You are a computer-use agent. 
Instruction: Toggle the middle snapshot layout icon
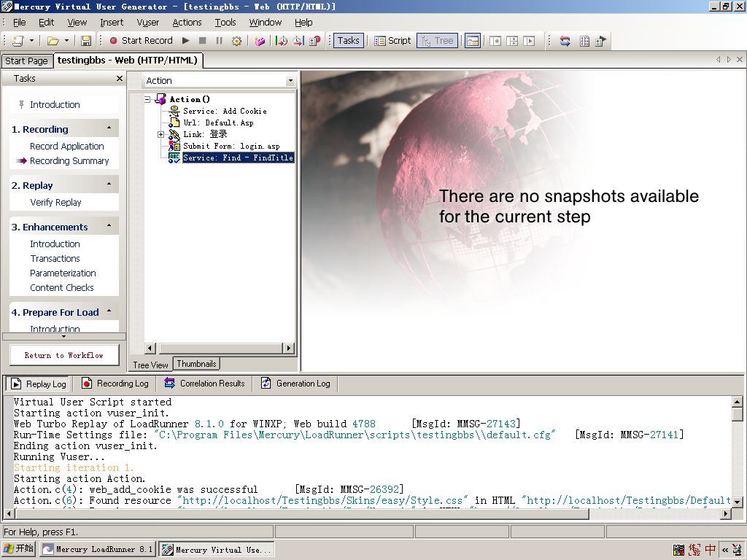coord(512,41)
